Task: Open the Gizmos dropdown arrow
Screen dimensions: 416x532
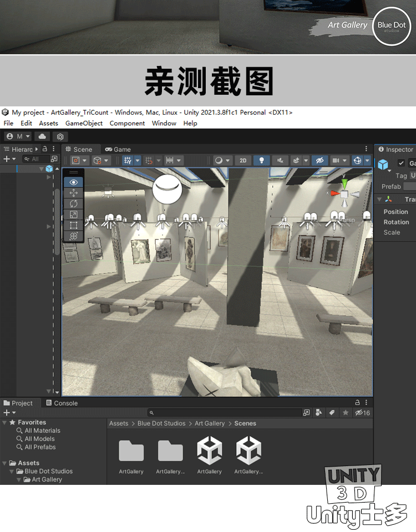Action: click(x=367, y=160)
